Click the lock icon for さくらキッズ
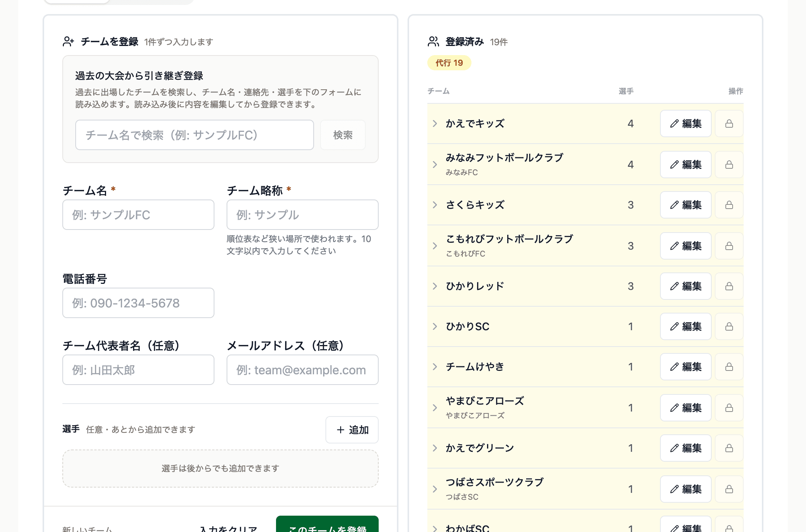Screen dimensions: 806x532 (x=729, y=205)
